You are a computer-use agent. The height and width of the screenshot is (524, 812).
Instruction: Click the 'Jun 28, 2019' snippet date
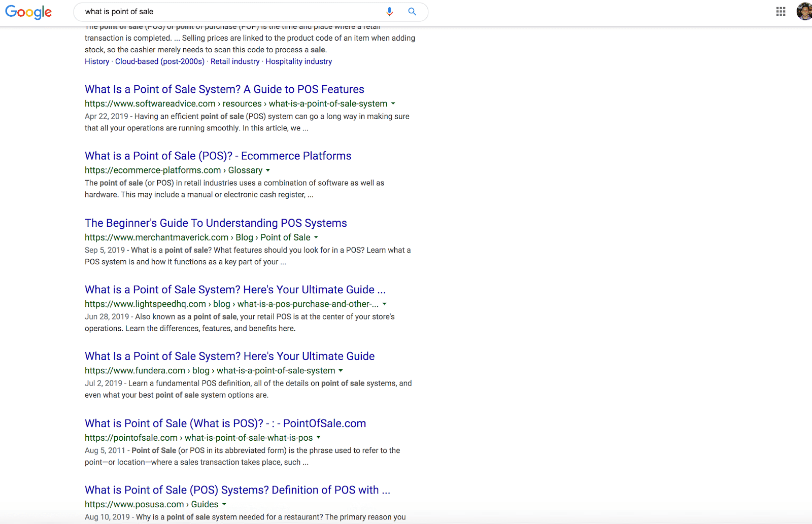pyautogui.click(x=107, y=317)
